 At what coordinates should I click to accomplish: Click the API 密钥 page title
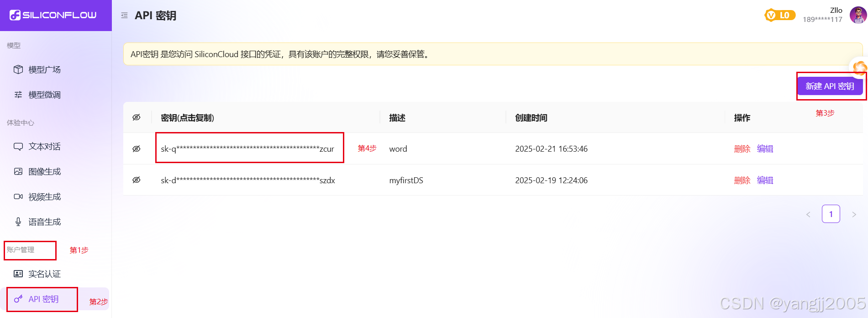pos(156,16)
